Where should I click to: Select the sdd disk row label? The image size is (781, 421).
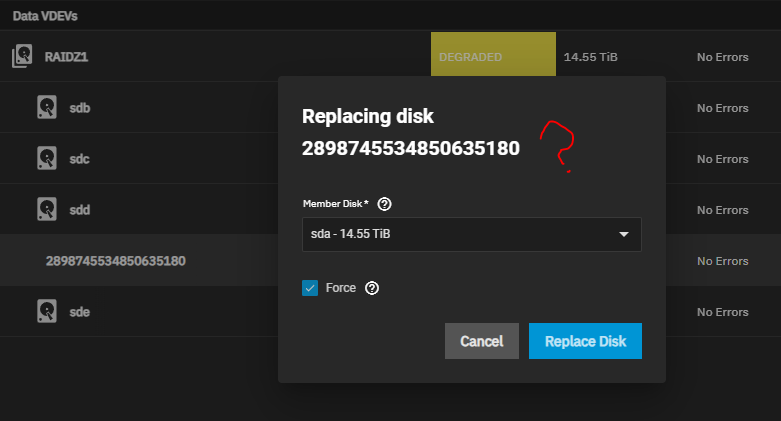(x=81, y=210)
